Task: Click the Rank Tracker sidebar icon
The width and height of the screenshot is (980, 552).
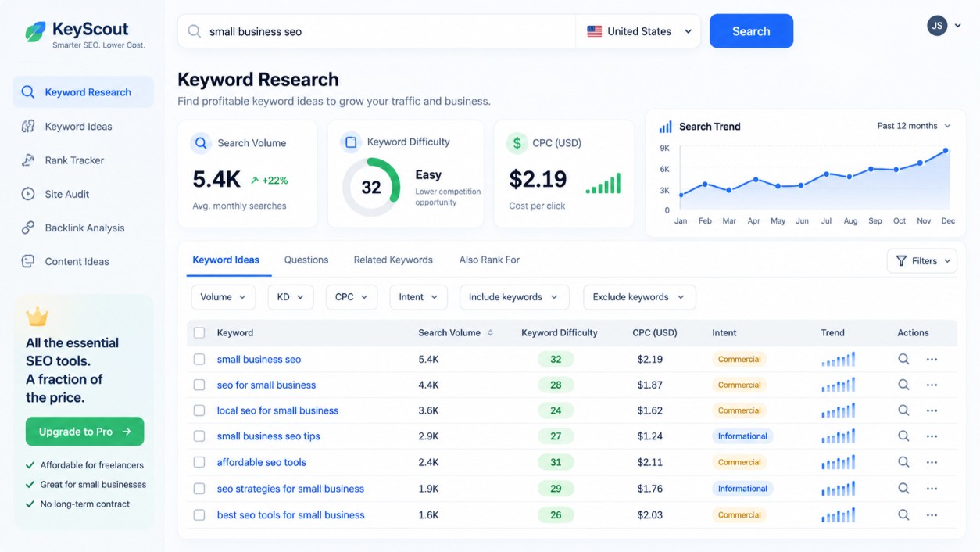Action: point(28,160)
